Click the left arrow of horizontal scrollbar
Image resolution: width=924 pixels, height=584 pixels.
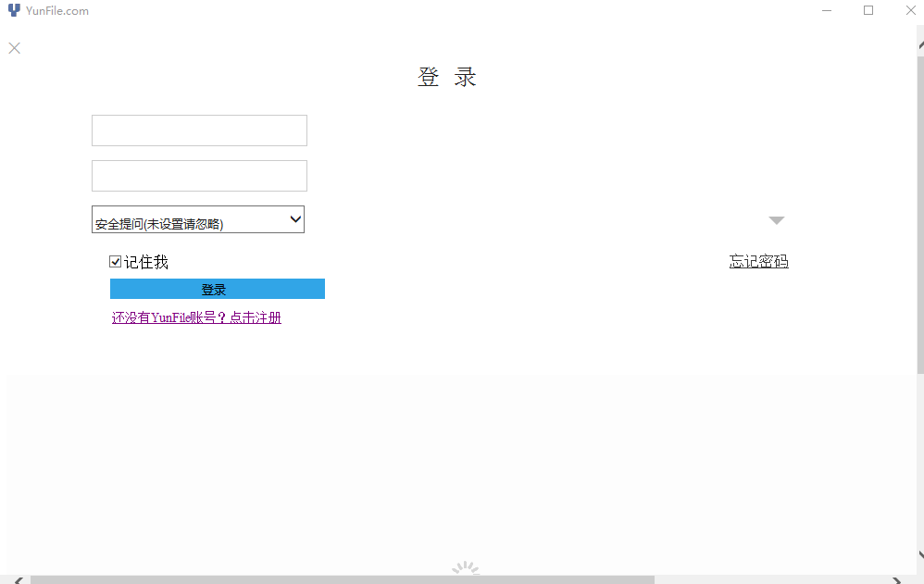click(x=19, y=580)
